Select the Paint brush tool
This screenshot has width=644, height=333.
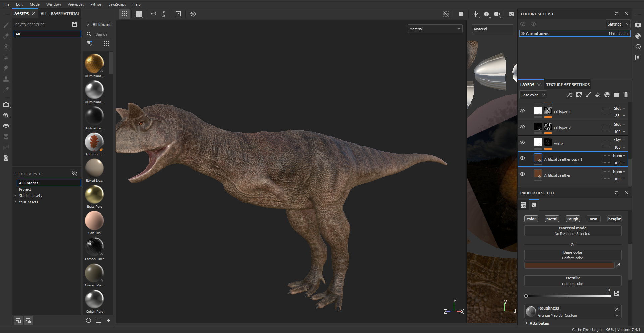[x=6, y=26]
